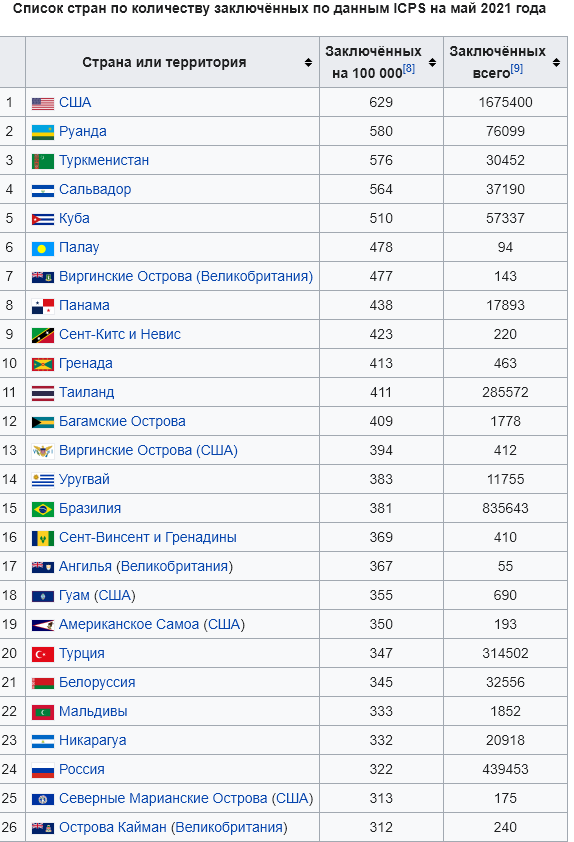This screenshot has height=842, width=574.
Task: Open the Никарагуа link
Action: click(92, 741)
